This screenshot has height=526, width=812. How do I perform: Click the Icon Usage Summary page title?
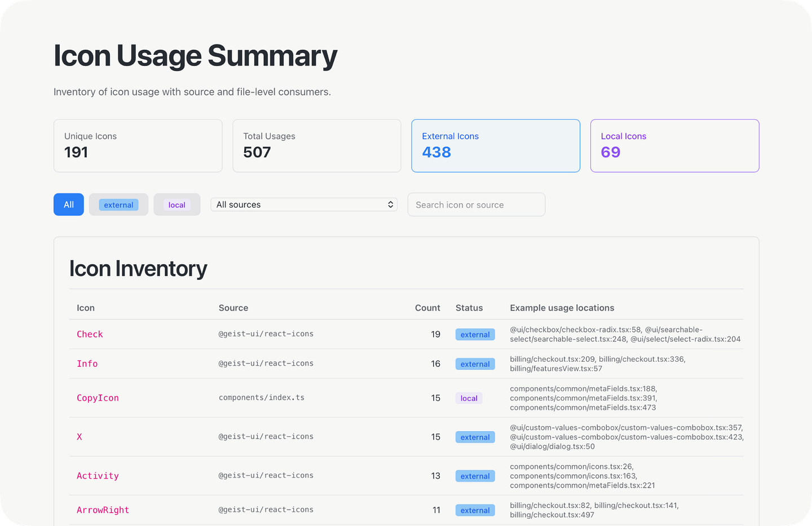196,56
